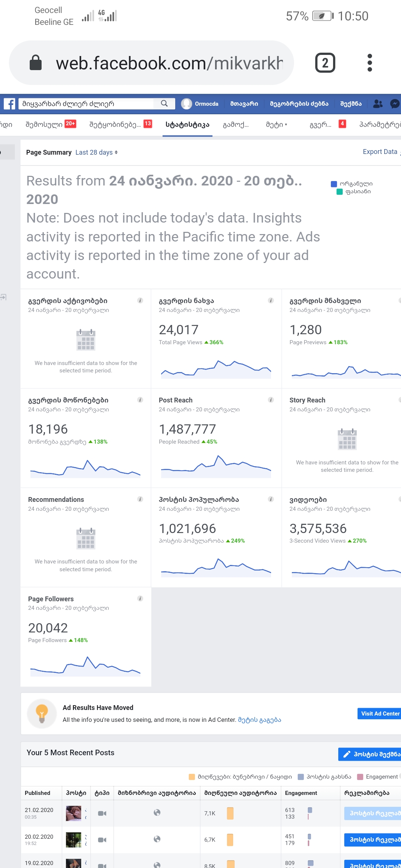Click მეგობრების ძებნა in top bar
The width and height of the screenshot is (401, 868).
299,104
